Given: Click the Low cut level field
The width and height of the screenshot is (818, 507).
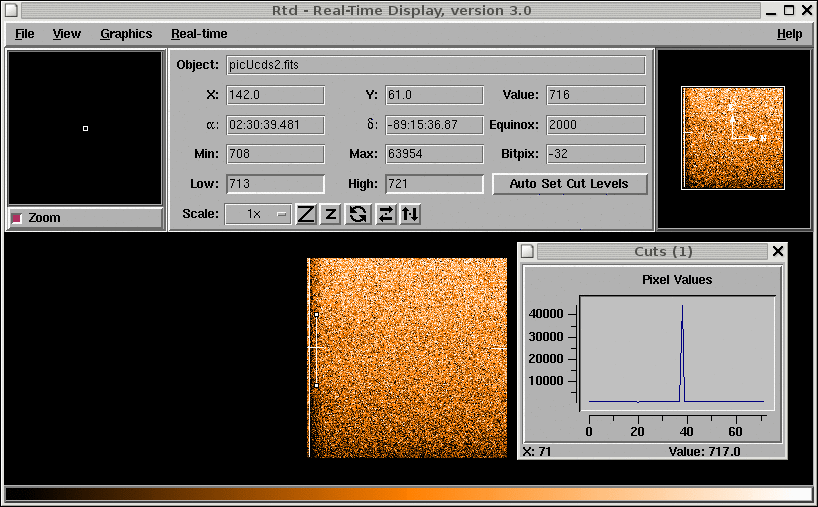Looking at the screenshot, I should click(x=275, y=184).
